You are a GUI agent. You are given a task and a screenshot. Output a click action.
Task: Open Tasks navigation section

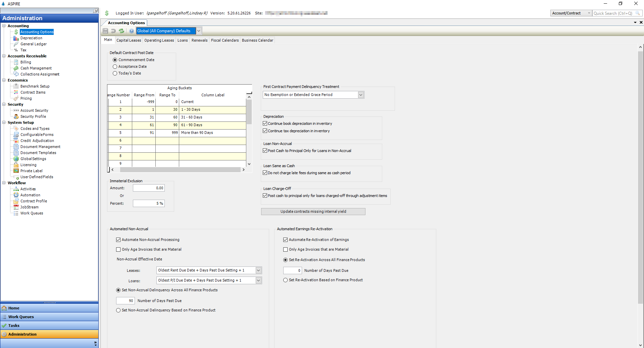coord(49,326)
